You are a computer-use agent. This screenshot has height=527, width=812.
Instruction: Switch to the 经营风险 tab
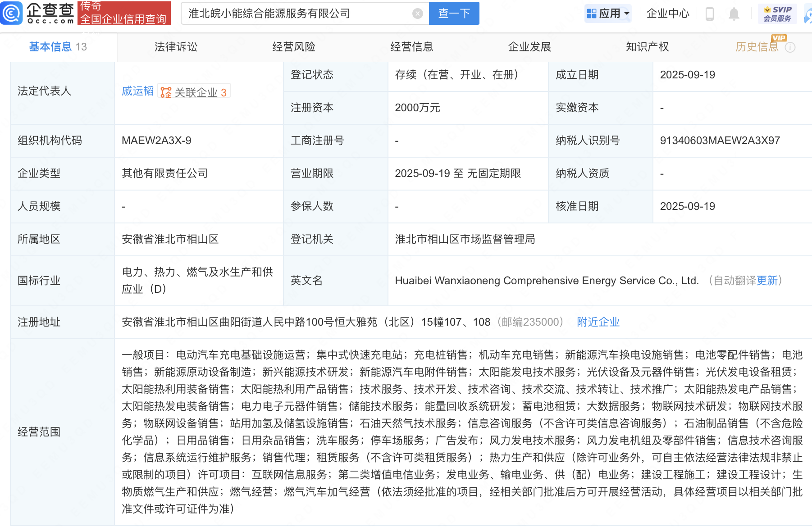pyautogui.click(x=294, y=47)
